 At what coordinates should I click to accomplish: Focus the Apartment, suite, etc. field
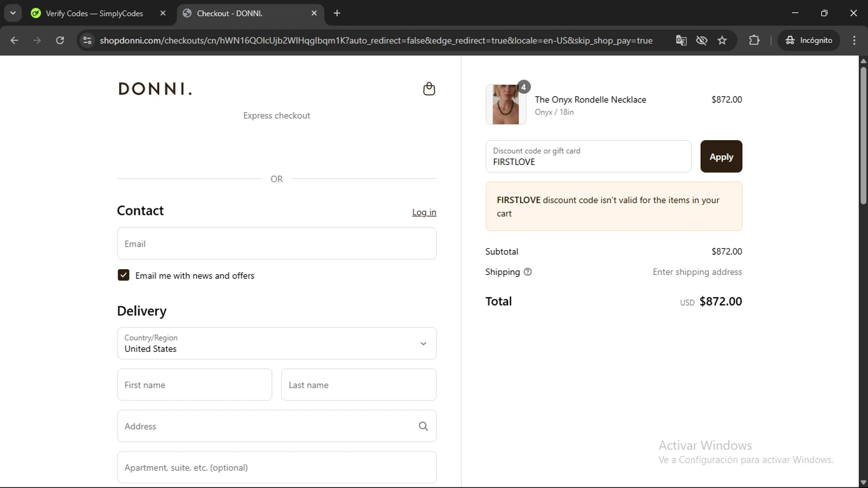[x=277, y=467]
